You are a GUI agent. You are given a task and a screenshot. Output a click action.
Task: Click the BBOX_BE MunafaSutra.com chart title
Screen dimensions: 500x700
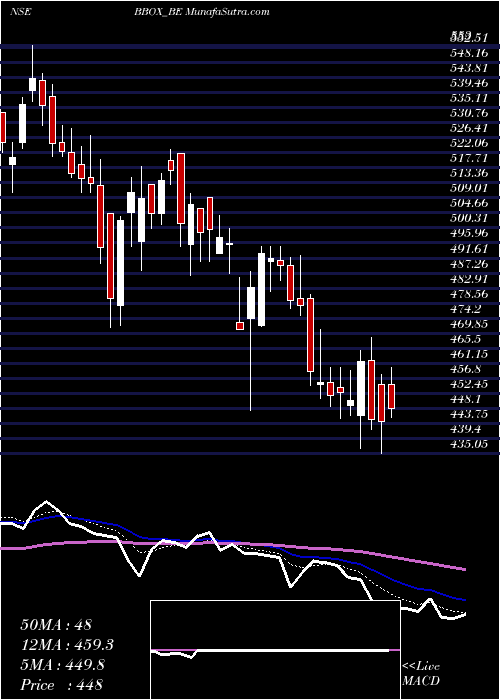click(201, 12)
